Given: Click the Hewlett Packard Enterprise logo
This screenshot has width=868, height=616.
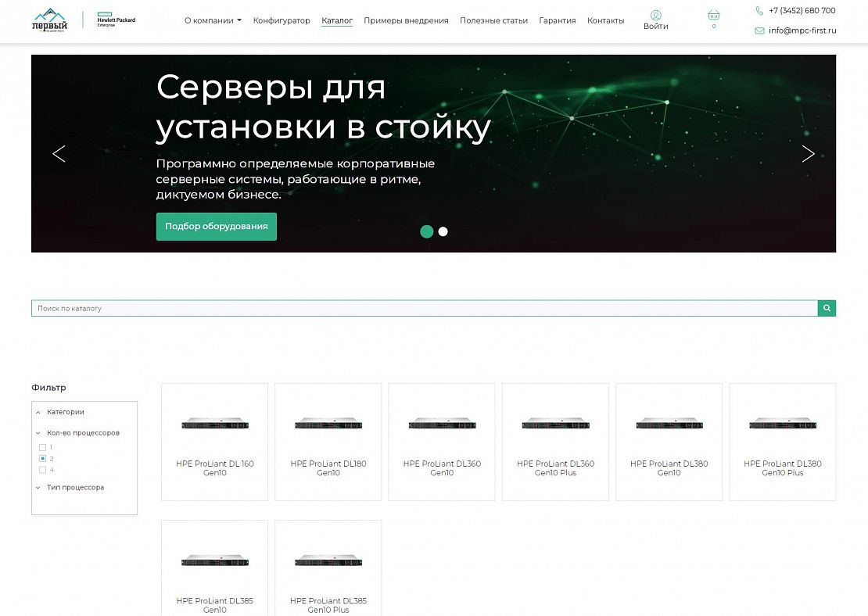Looking at the screenshot, I should [x=115, y=20].
